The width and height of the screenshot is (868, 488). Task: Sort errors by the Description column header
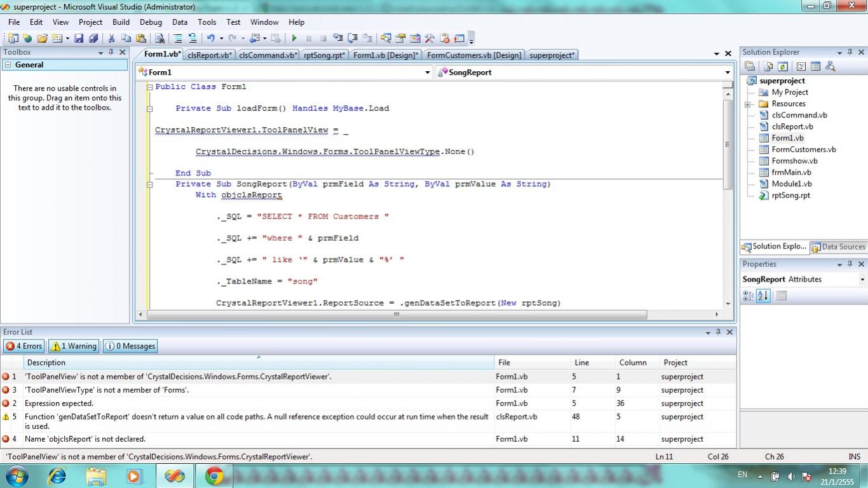tap(259, 363)
